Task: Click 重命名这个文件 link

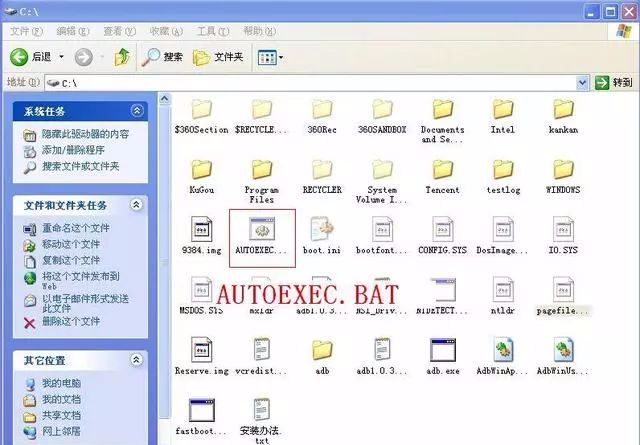Action: (x=76, y=228)
